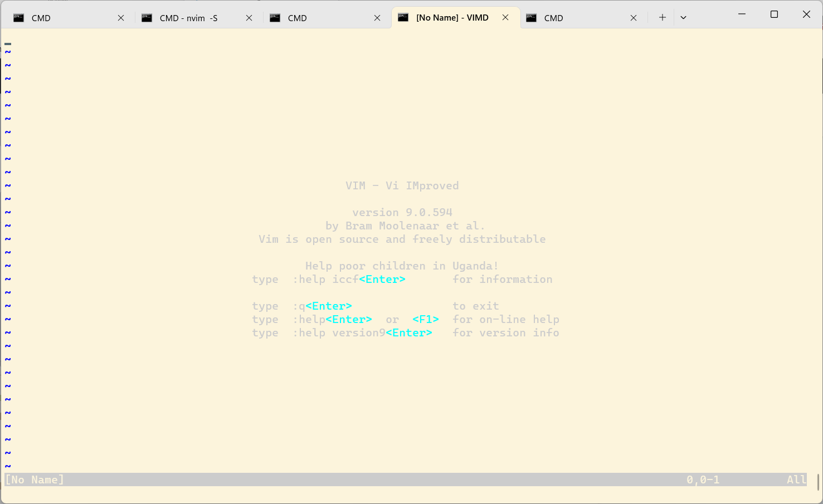Click the terminal icon on the third CMD tab
The height and width of the screenshot is (504, 823).
pos(275,18)
